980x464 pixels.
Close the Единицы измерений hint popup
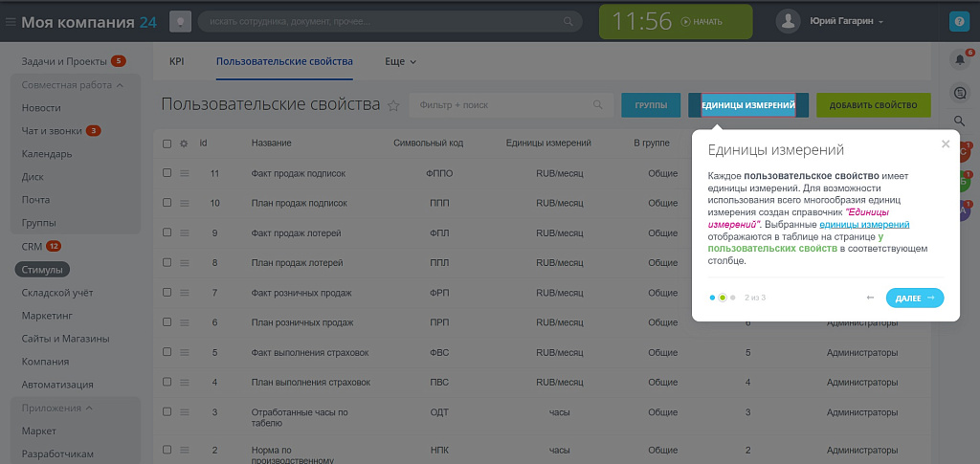[946, 144]
